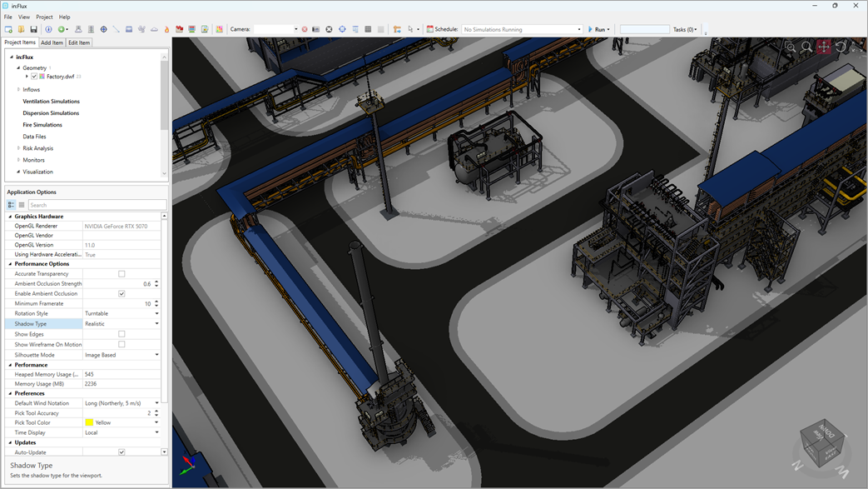
Task: Toggle the Auto-Update checkbox
Action: tap(122, 452)
